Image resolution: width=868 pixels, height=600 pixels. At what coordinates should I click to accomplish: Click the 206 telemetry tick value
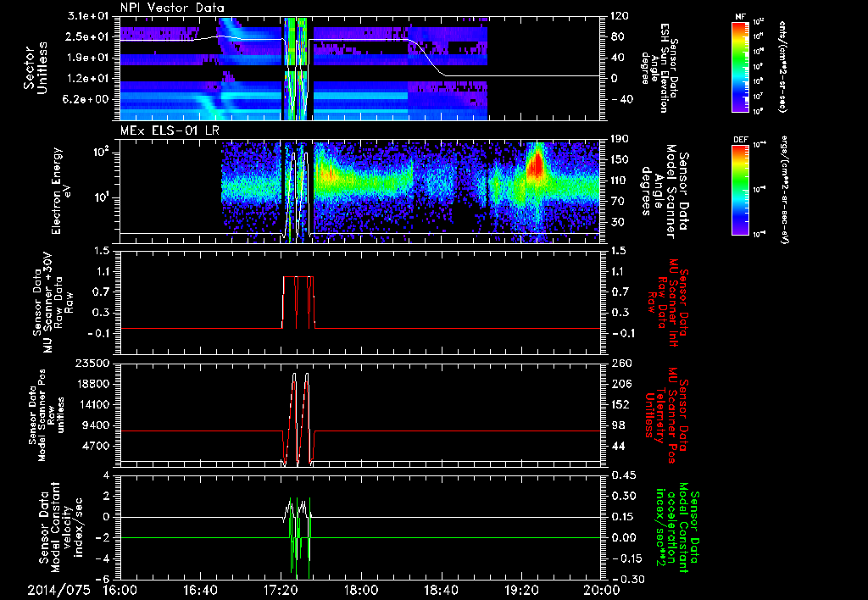pos(620,384)
